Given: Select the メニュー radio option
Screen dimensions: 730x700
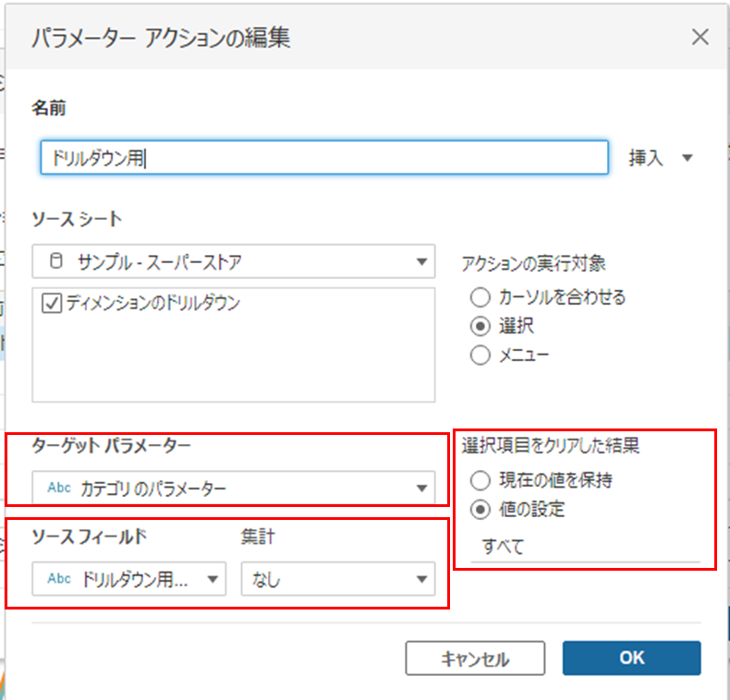Looking at the screenshot, I should click(x=480, y=355).
